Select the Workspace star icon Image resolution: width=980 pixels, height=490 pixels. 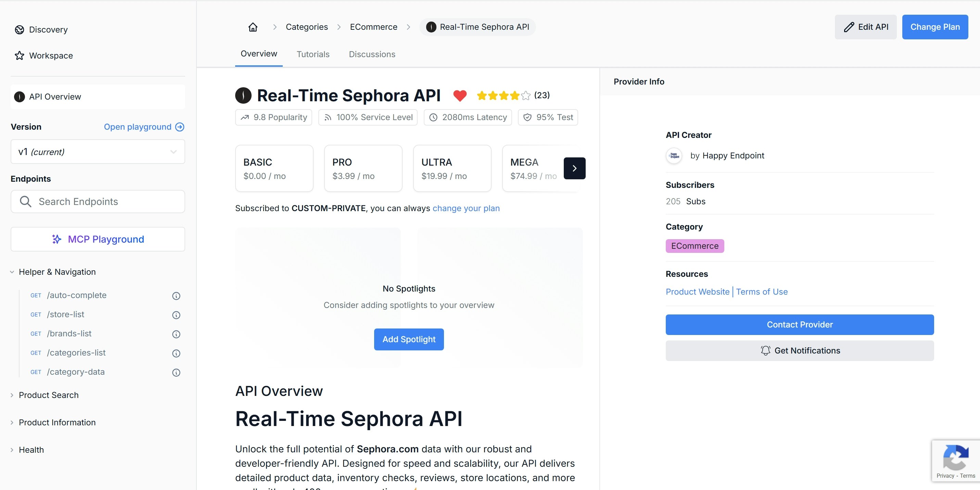pos(20,55)
